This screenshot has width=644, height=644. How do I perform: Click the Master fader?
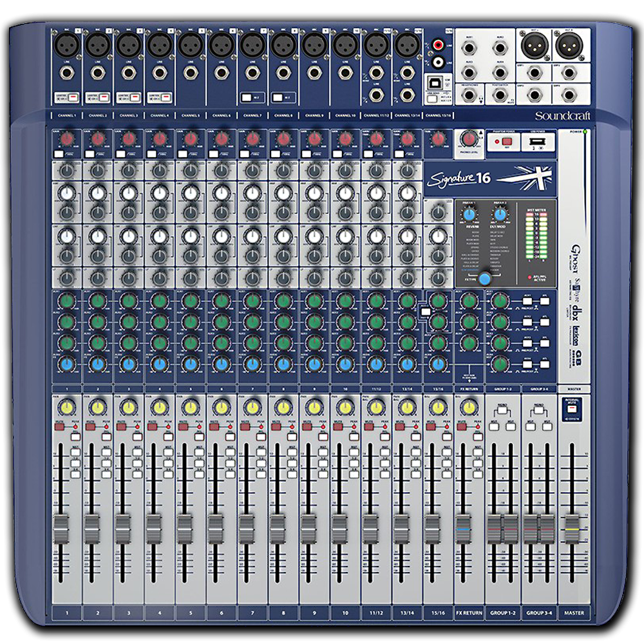point(572,529)
